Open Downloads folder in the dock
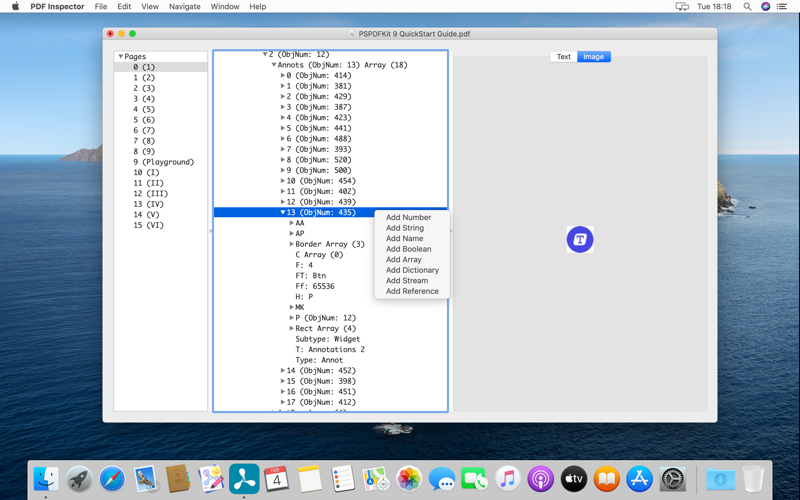Screen dimensions: 800x500 coord(720,479)
